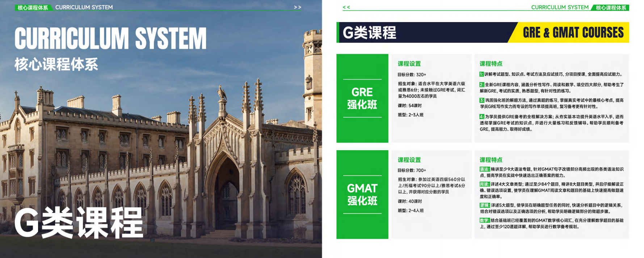Image resolution: width=644 pixels, height=258 pixels.
Task: Click small CURRICULUM SYSTEM header on left page
Action: pos(84,7)
